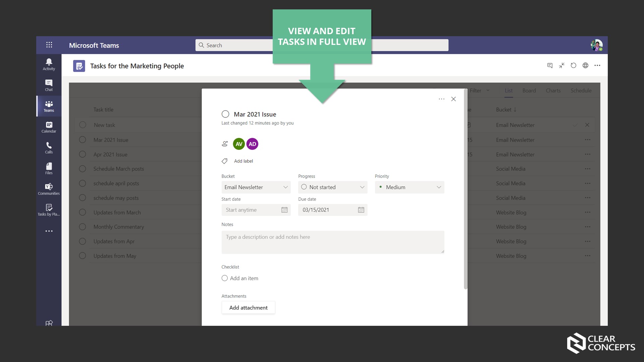Click the Due date field
The image size is (644, 362).
click(x=333, y=210)
